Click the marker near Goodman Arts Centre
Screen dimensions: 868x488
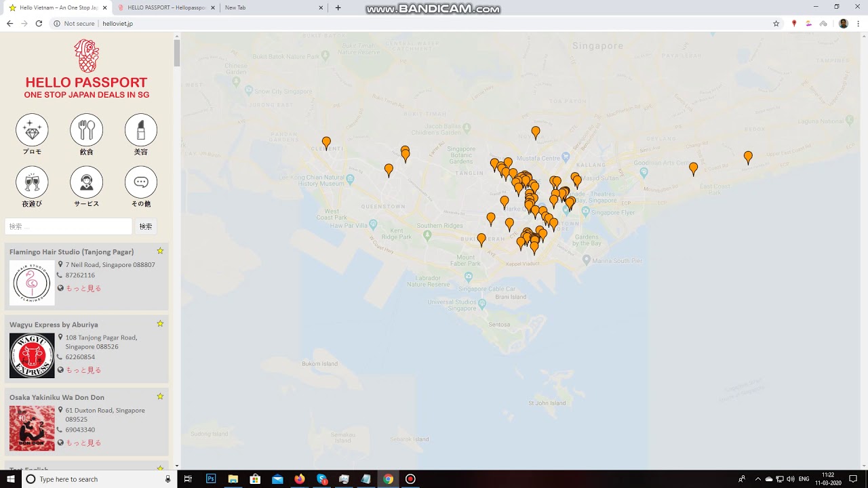coord(693,169)
